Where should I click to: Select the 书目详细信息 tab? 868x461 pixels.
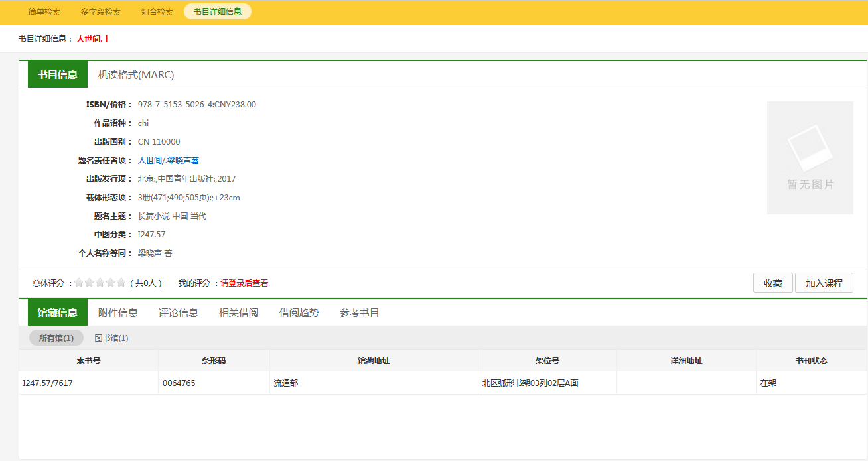click(x=218, y=12)
